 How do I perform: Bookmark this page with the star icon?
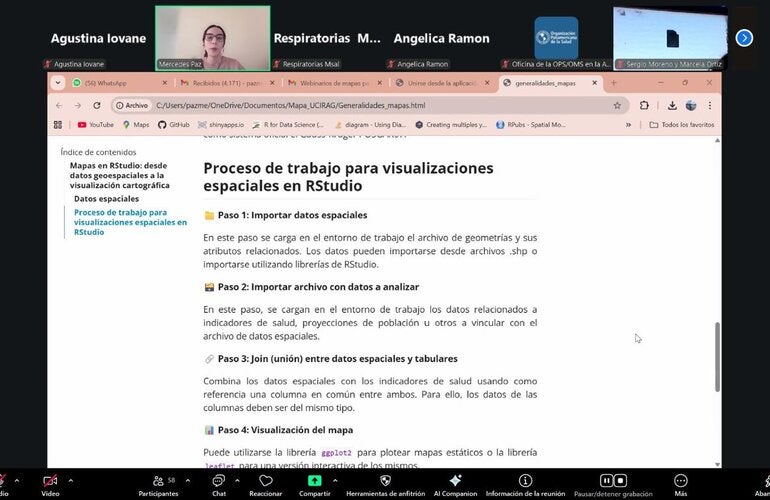click(617, 105)
